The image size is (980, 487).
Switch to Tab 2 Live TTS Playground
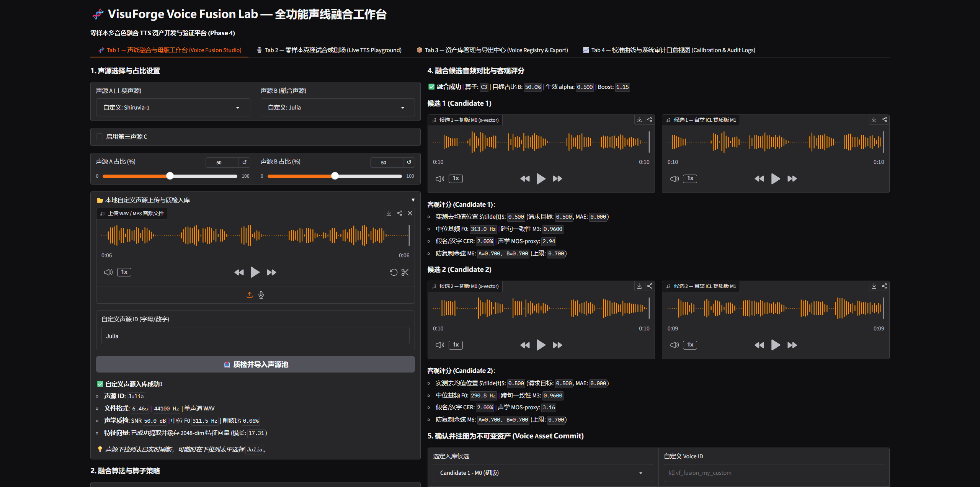(329, 50)
